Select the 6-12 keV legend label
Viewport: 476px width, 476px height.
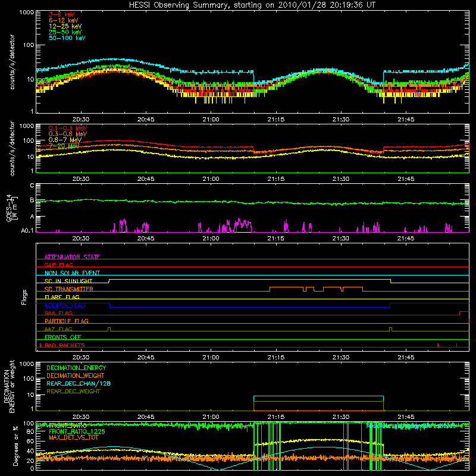tap(64, 20)
